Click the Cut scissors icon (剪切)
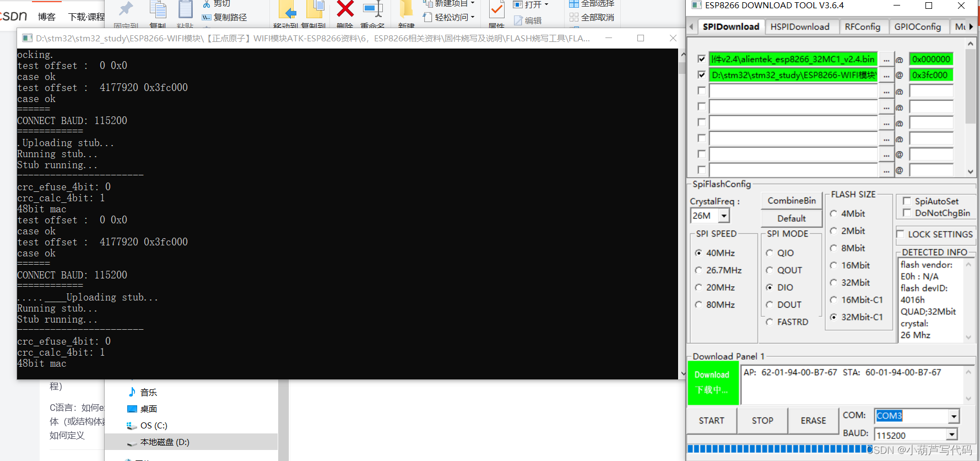This screenshot has width=980, height=461. click(x=207, y=4)
